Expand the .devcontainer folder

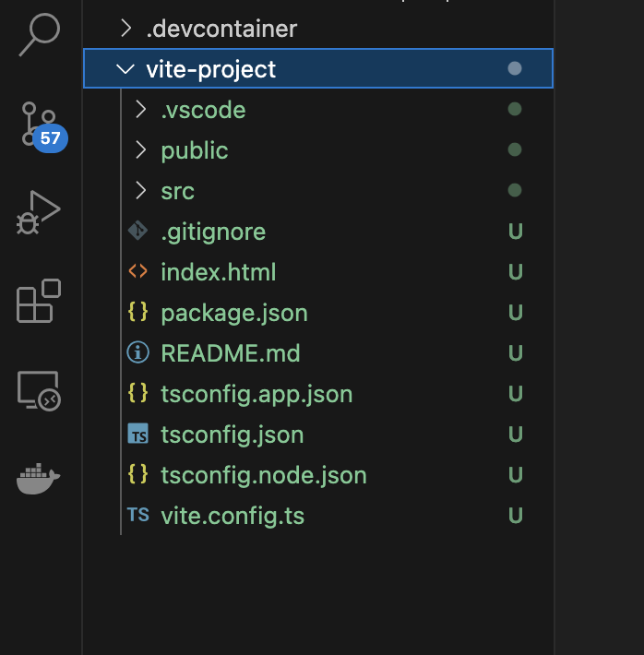point(125,29)
